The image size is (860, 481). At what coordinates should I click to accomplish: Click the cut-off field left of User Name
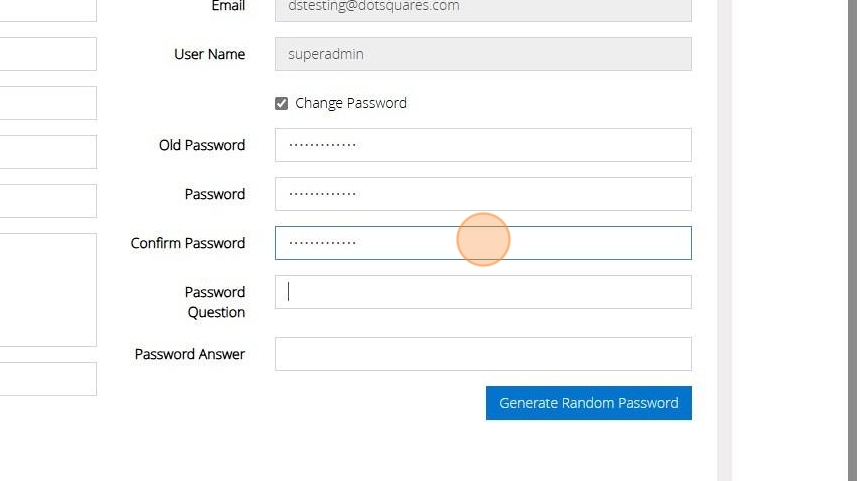click(x=48, y=54)
